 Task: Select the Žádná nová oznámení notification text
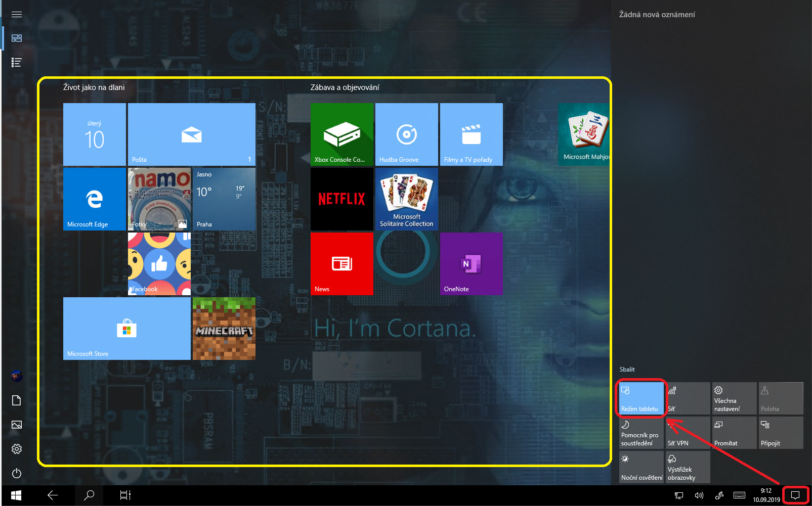coord(657,15)
